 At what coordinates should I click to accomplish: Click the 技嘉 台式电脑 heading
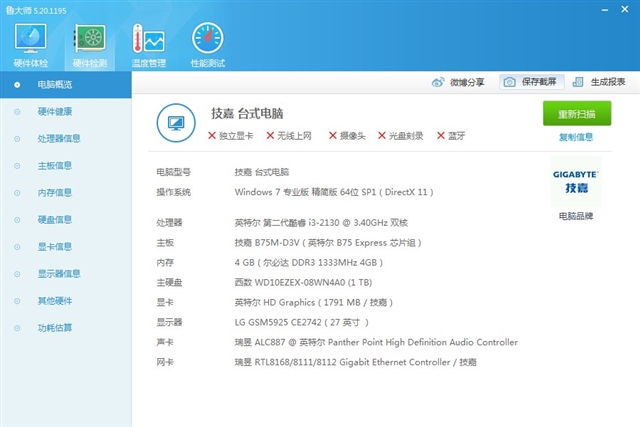pos(247,113)
